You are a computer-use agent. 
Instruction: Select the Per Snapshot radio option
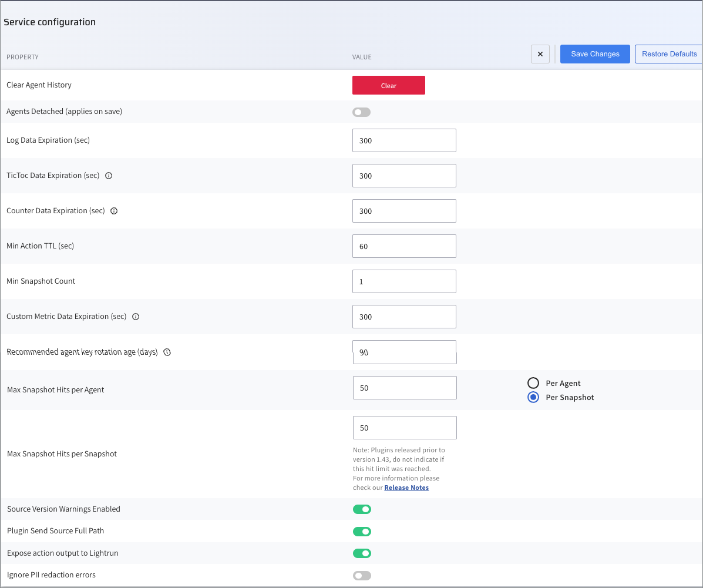(533, 398)
